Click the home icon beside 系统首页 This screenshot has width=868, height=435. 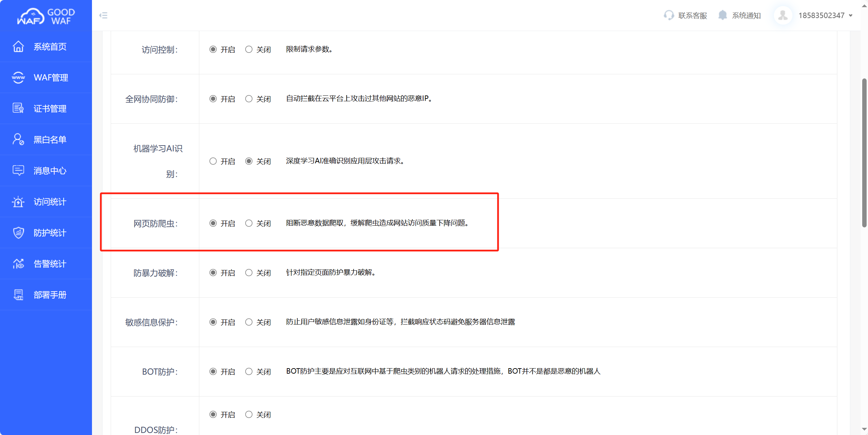click(18, 47)
